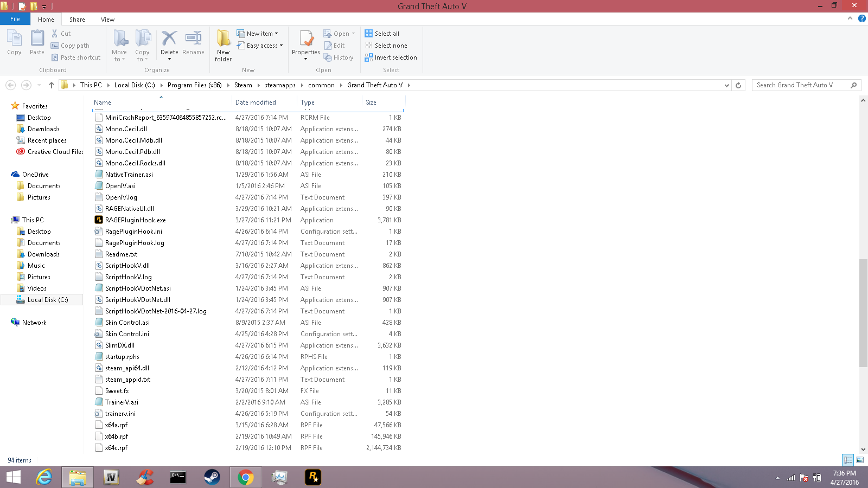
Task: Create a New folder
Action: point(223,46)
